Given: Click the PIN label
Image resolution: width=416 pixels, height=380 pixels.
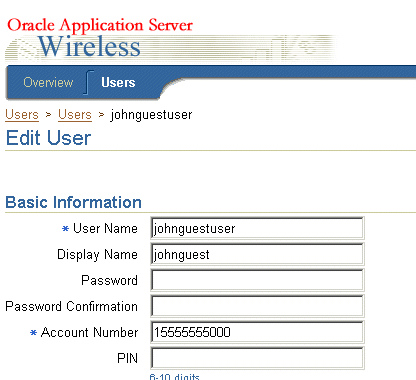Looking at the screenshot, I should point(127,359).
